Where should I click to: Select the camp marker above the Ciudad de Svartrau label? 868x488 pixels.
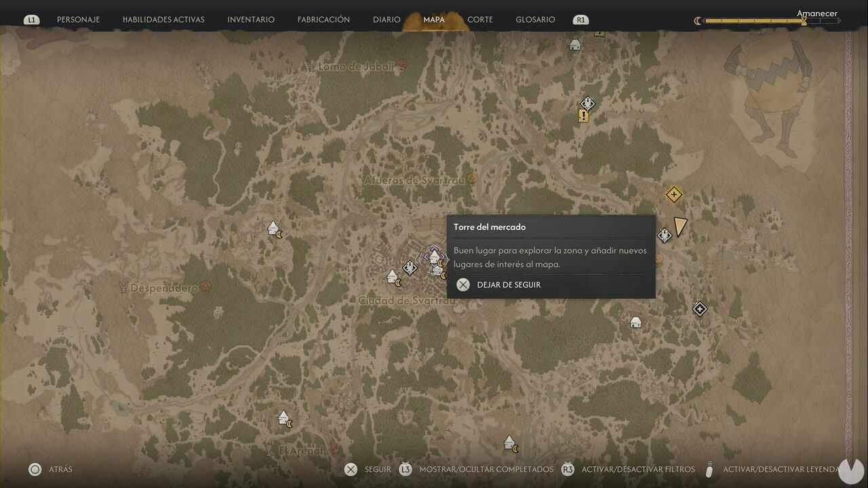(393, 277)
